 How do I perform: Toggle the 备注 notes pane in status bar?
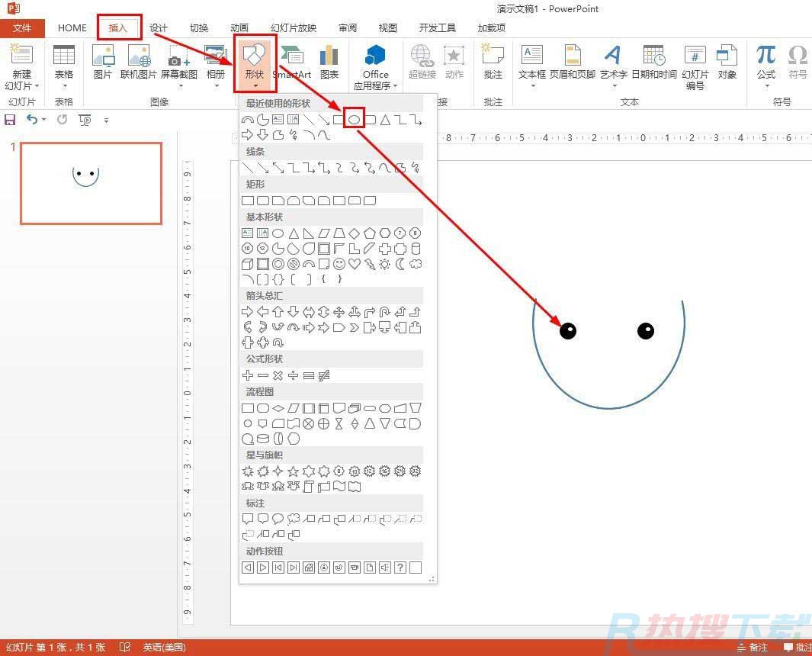click(752, 648)
